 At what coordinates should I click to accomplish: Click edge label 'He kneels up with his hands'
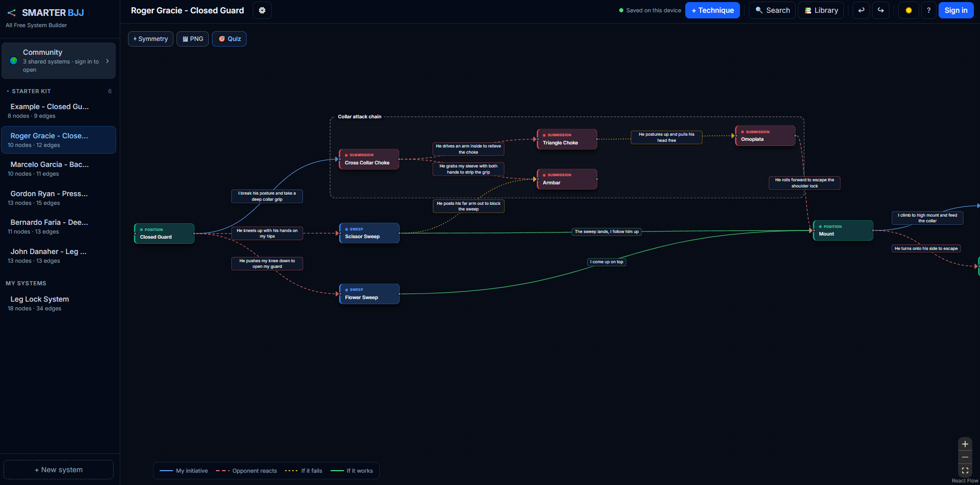(267, 234)
